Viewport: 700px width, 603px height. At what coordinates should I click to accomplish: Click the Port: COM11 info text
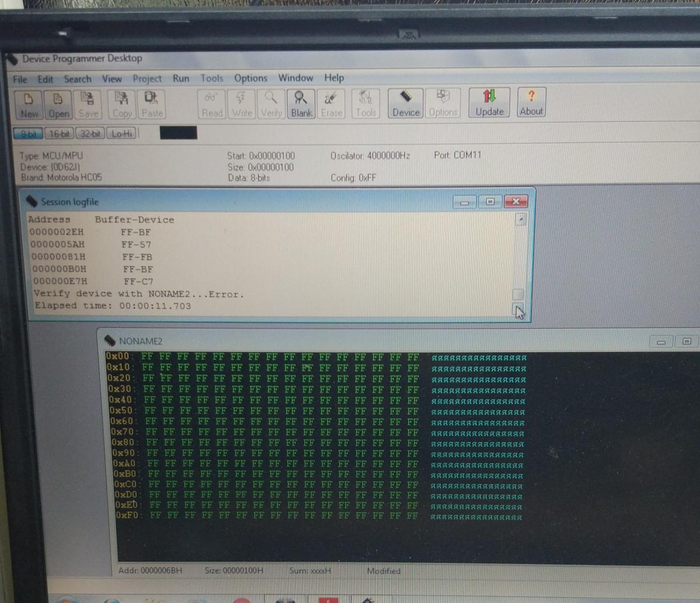tap(458, 155)
